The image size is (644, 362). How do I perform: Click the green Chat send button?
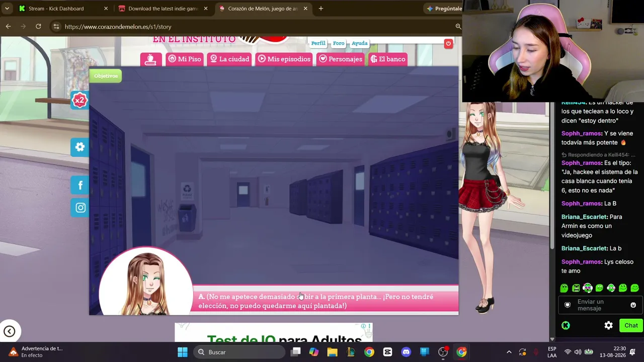tap(631, 325)
